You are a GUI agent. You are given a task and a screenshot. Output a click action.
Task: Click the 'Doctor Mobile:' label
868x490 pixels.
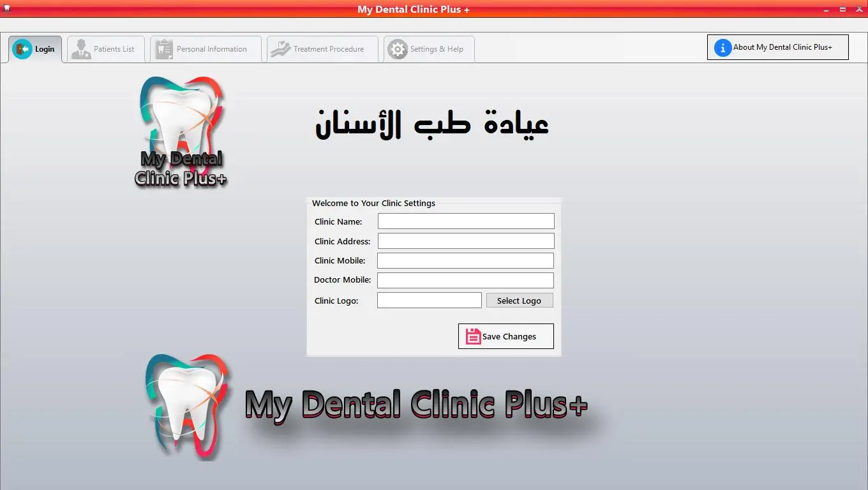pos(343,280)
